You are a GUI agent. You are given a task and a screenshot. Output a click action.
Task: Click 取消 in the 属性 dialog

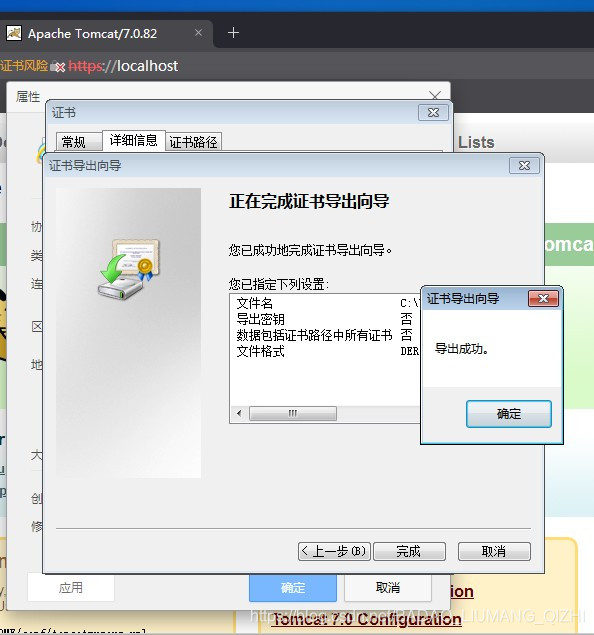(x=387, y=588)
